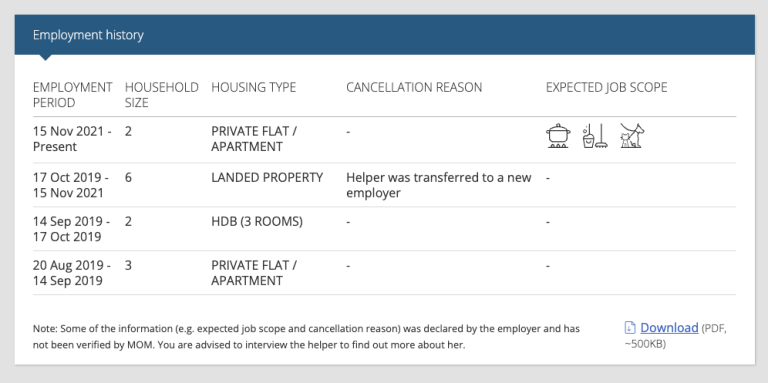Screen dimensions: 768x383
Task: Select the Employment history header
Action: coord(88,35)
